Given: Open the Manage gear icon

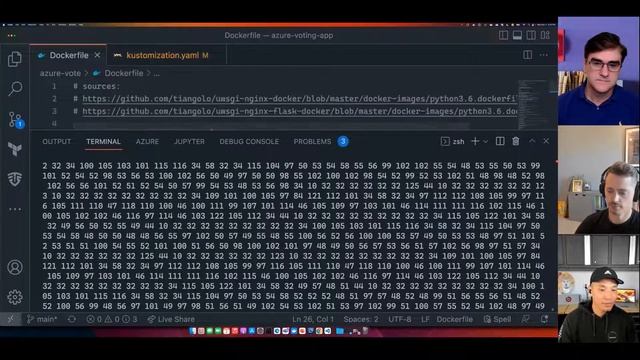Looking at the screenshot, I should click(x=15, y=297).
